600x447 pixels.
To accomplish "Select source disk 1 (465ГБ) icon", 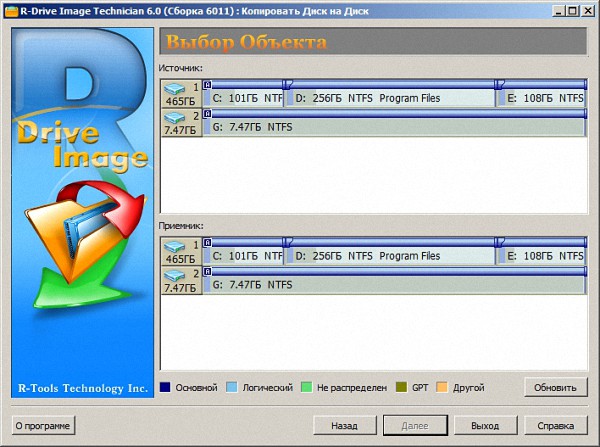I will tap(181, 93).
